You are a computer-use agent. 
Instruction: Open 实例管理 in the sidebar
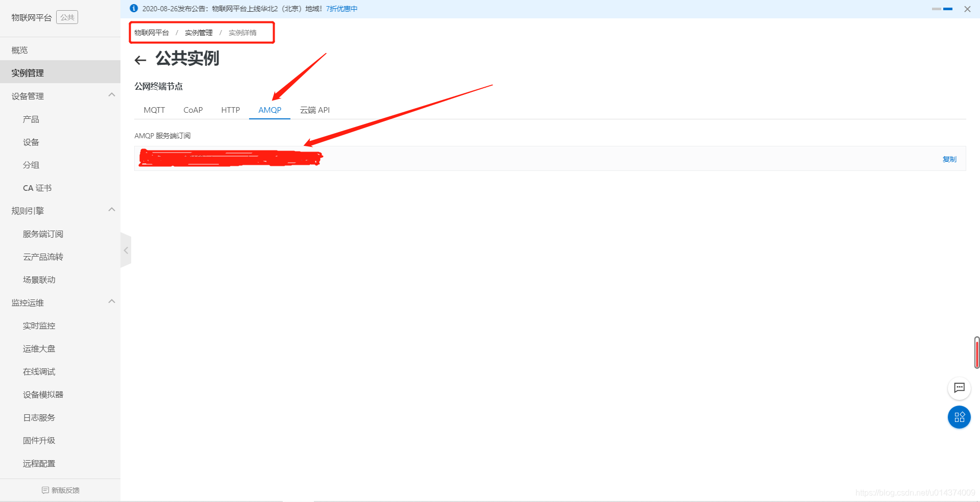[x=60, y=73]
